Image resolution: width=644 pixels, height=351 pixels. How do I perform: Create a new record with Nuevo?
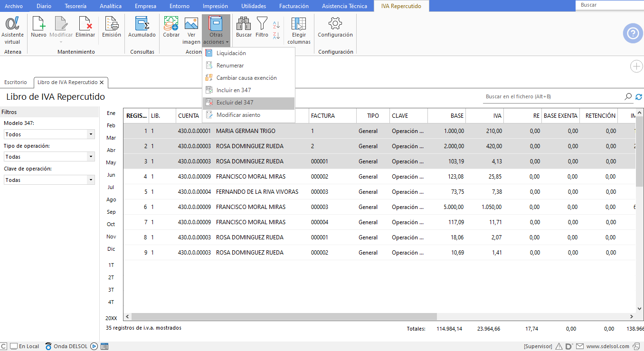[38, 27]
